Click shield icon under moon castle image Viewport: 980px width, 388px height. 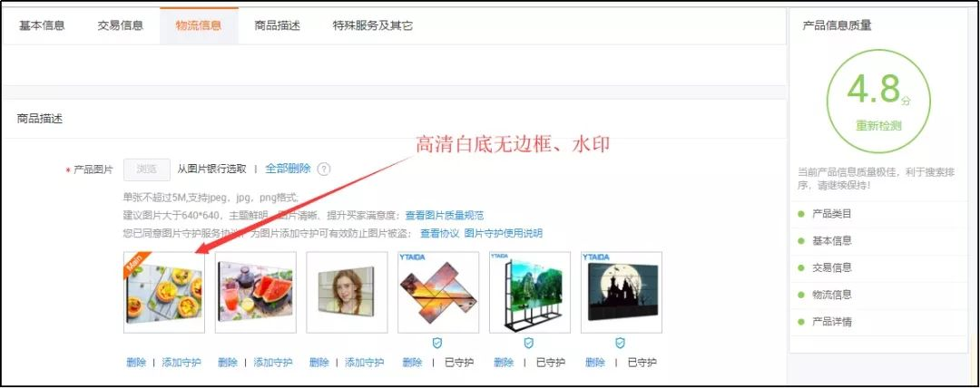(x=620, y=343)
